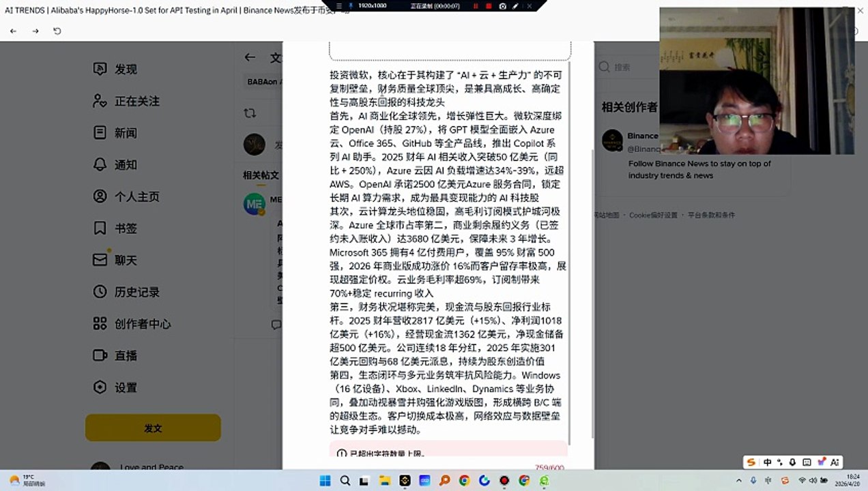Click the article back arrow beside 文

pyautogui.click(x=250, y=58)
